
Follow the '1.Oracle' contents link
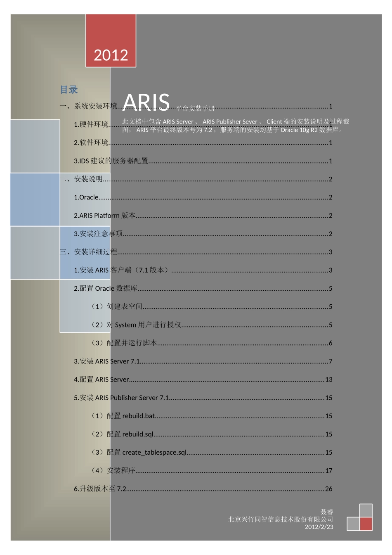pos(203,197)
